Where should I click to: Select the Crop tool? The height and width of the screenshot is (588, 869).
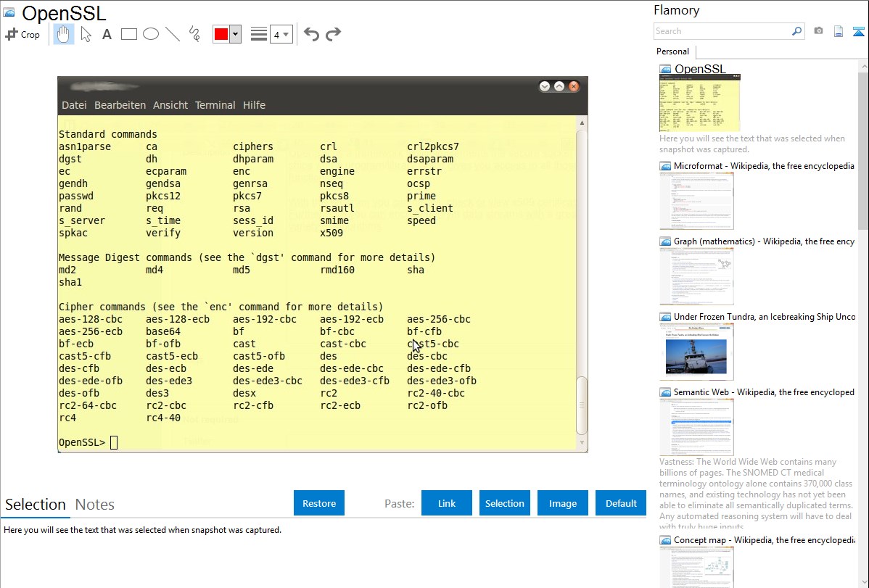click(22, 34)
